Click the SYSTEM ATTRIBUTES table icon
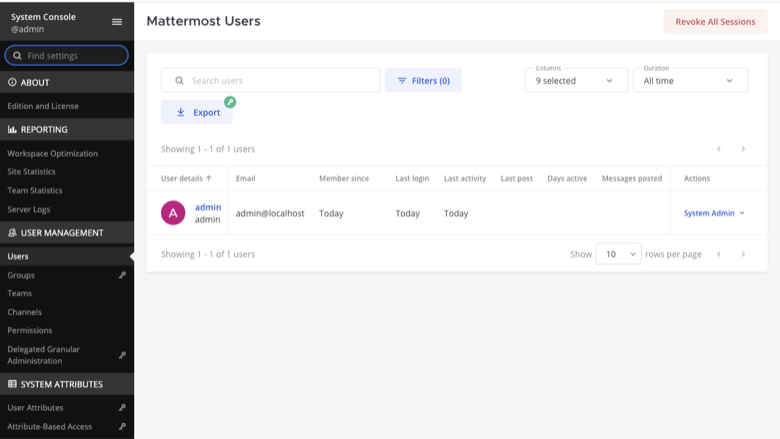 coord(12,384)
